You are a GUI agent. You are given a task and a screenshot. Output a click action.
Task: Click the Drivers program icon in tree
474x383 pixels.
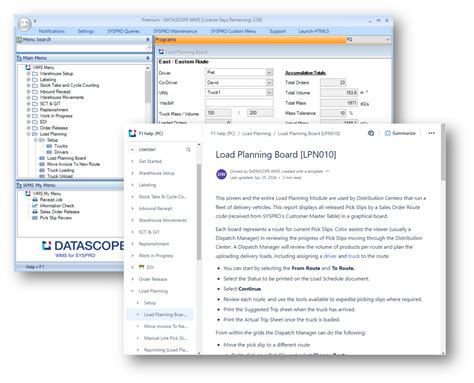(49, 152)
